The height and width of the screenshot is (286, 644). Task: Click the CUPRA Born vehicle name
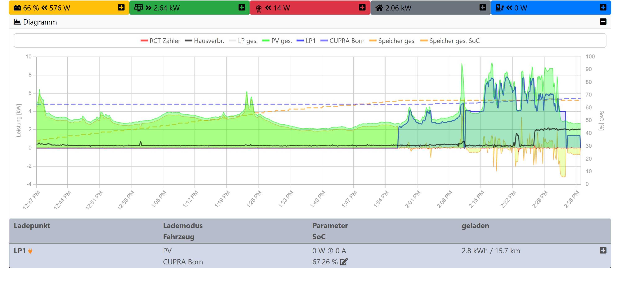pyautogui.click(x=183, y=262)
